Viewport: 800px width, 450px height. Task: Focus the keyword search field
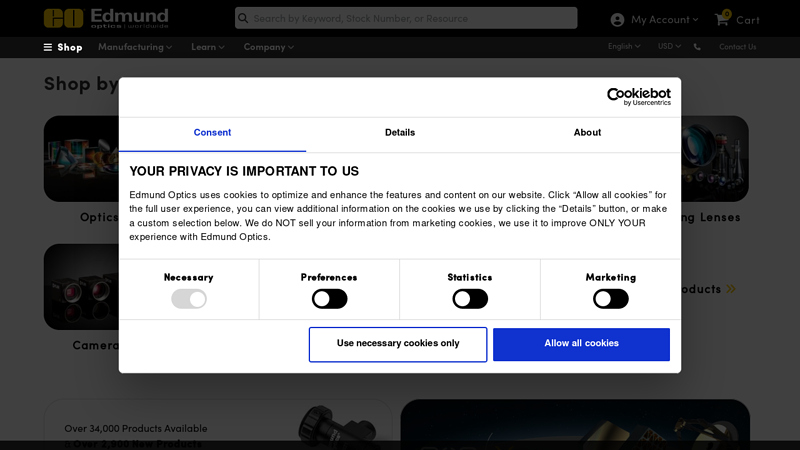click(x=410, y=18)
